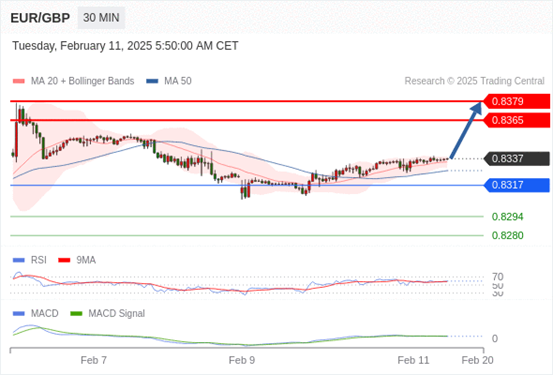The width and height of the screenshot is (553, 375).
Task: Click the Feb 20 axis label
Action: click(x=478, y=360)
